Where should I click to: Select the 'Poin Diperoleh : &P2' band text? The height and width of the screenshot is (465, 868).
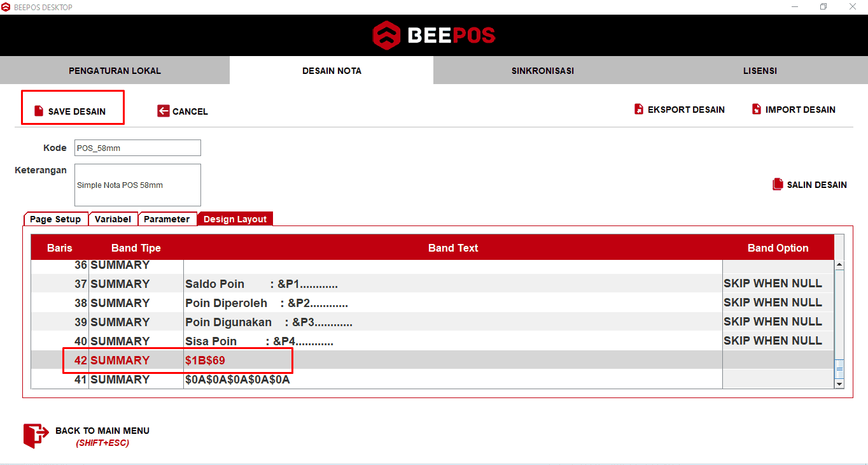point(266,303)
